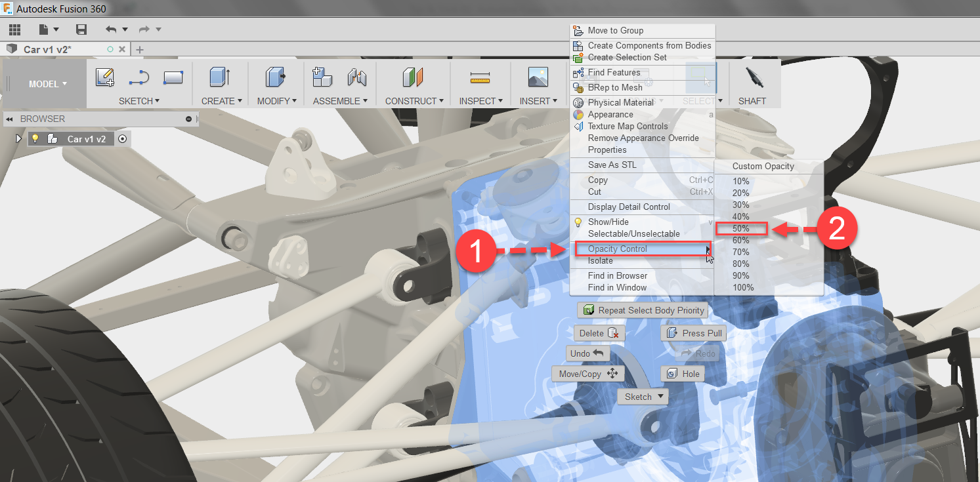980x482 pixels.
Task: Select the Measure tool under Inspect
Action: tap(480, 77)
